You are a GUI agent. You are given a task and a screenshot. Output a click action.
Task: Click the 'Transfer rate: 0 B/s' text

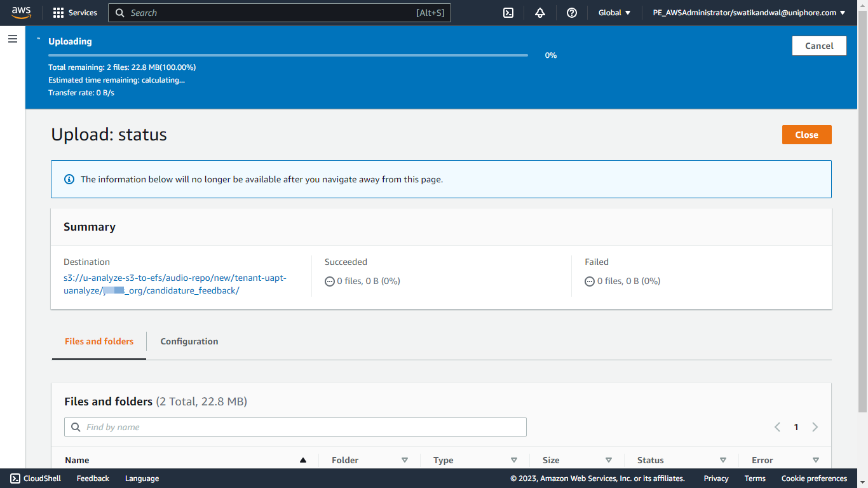[x=81, y=93]
